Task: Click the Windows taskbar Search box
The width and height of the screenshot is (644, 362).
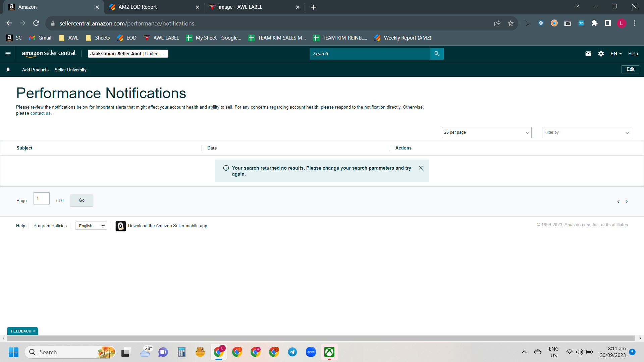Action: pyautogui.click(x=70, y=352)
